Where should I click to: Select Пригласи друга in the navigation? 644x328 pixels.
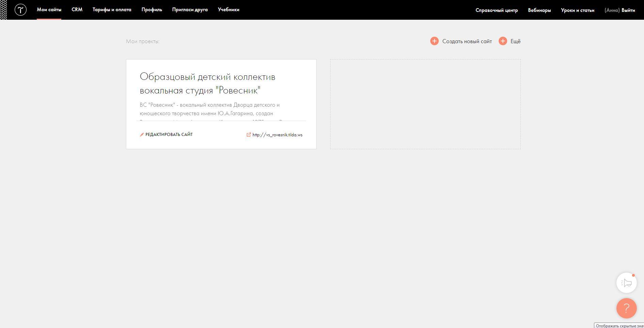(190, 10)
